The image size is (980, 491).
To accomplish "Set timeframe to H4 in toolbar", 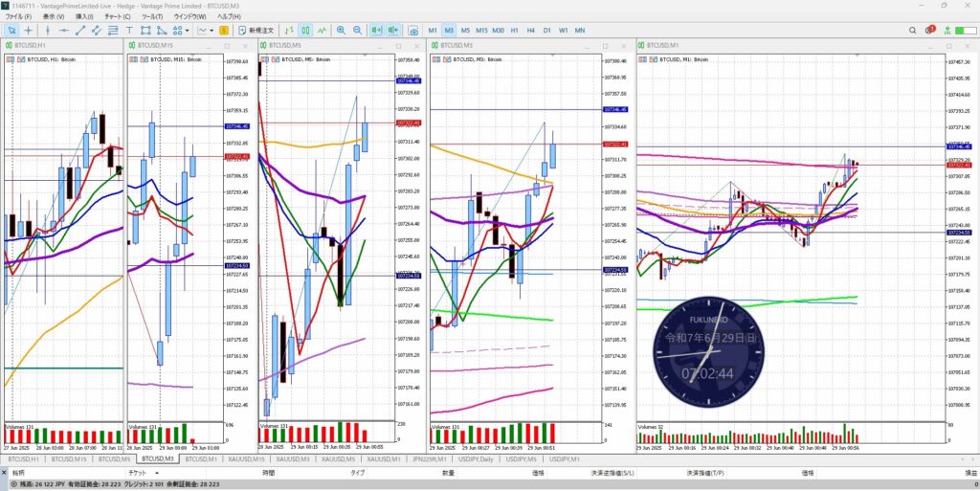I will tap(530, 30).
